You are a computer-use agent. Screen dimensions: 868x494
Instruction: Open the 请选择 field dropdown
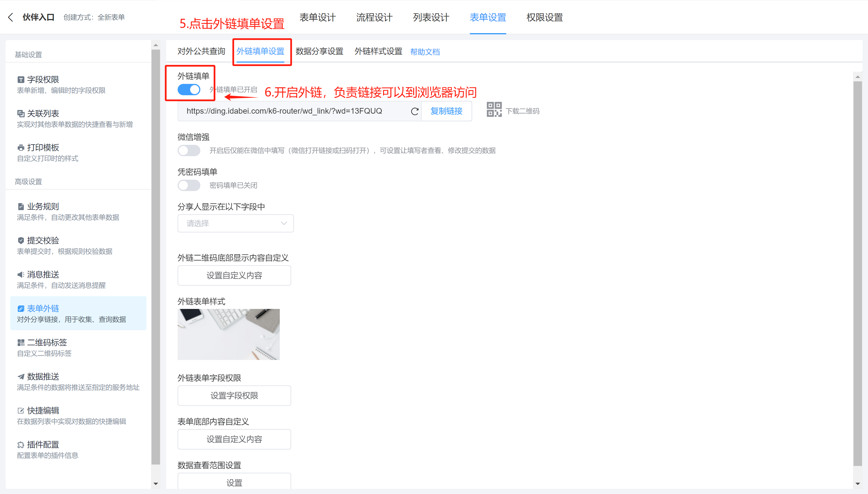[235, 223]
